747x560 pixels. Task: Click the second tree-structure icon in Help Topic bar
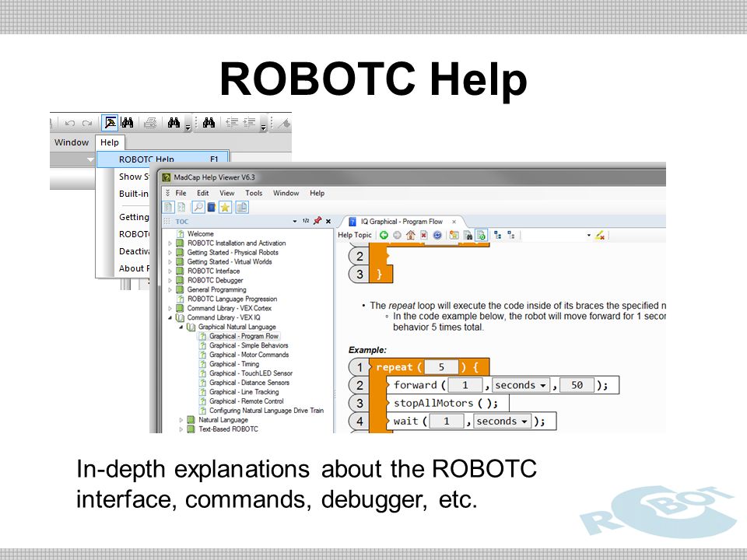(x=510, y=235)
